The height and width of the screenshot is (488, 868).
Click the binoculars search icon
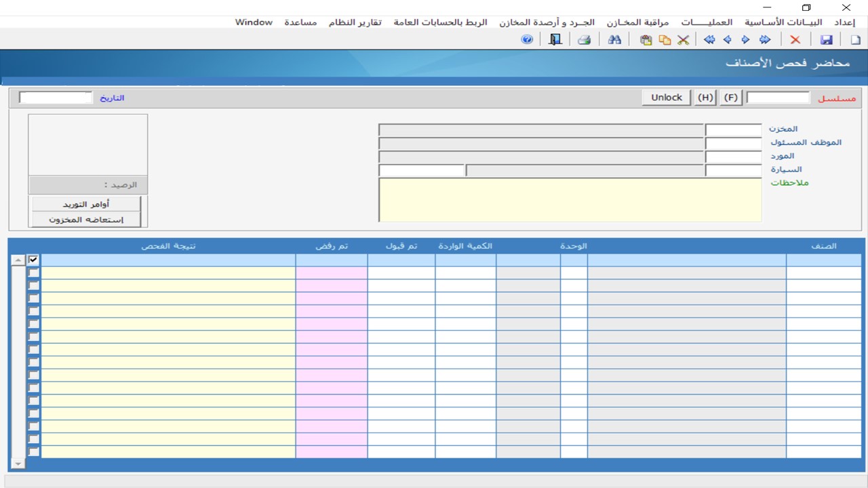pyautogui.click(x=614, y=40)
